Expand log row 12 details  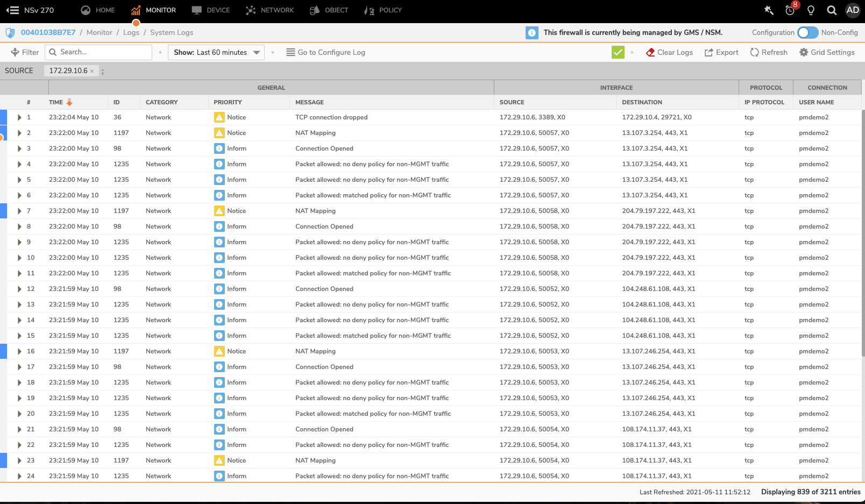click(19, 289)
